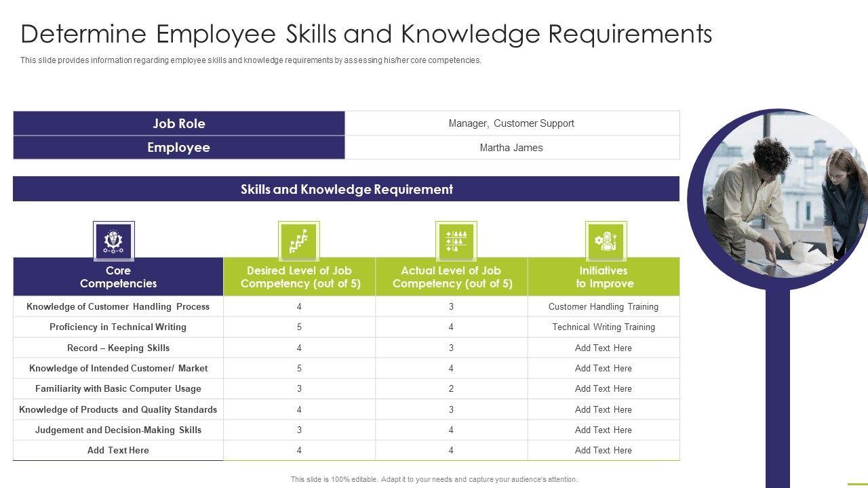Select the Desired Level of Job Competency header

[300, 277]
